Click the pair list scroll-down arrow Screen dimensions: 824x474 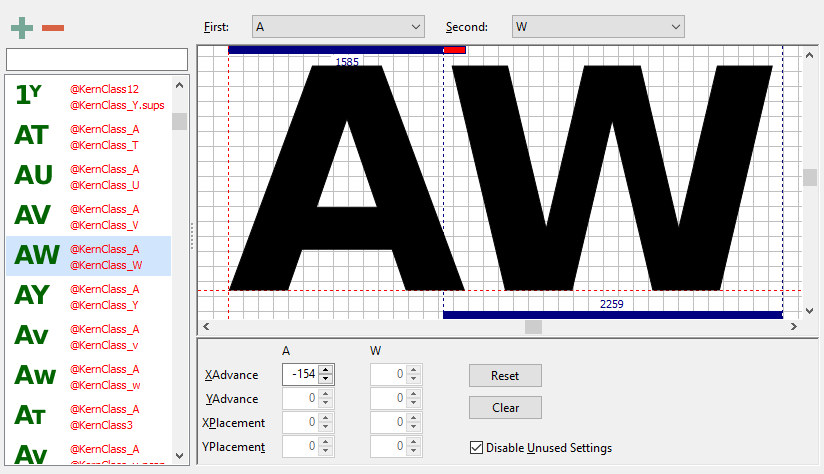(179, 456)
